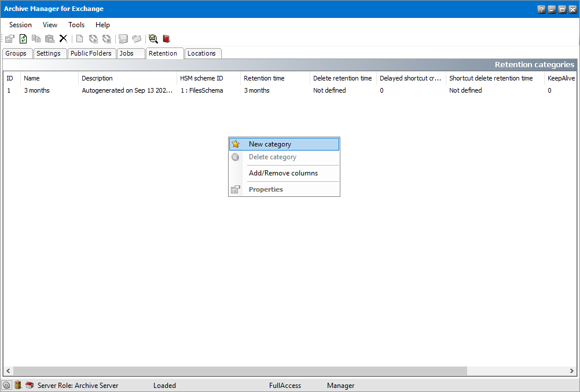This screenshot has width=580, height=392.
Task: Click the magnifier Search toolbar icon
Action: click(153, 38)
